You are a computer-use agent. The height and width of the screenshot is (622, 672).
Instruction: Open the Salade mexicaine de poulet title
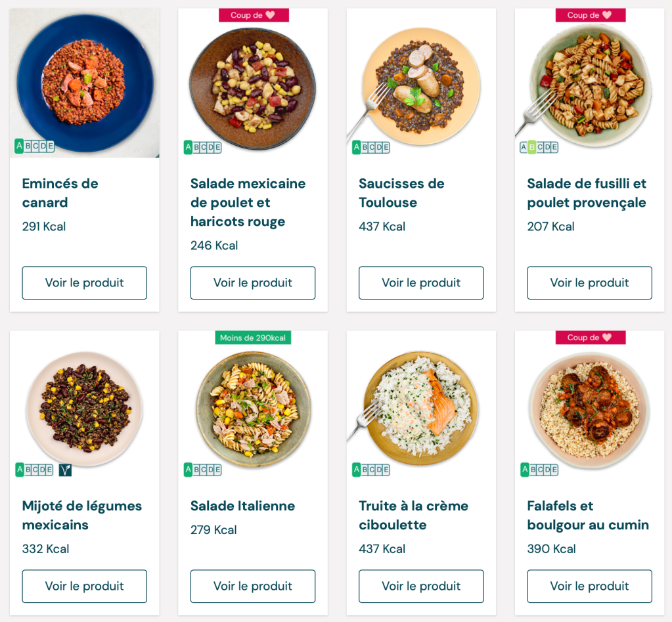tap(248, 202)
